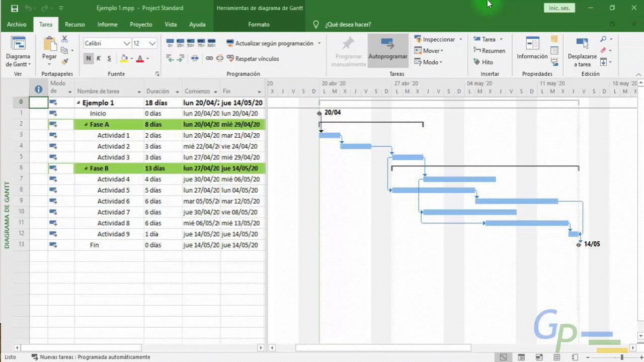Image resolution: width=644 pixels, height=362 pixels.
Task: Open the Duración column filter dropdown
Action: coord(177,92)
